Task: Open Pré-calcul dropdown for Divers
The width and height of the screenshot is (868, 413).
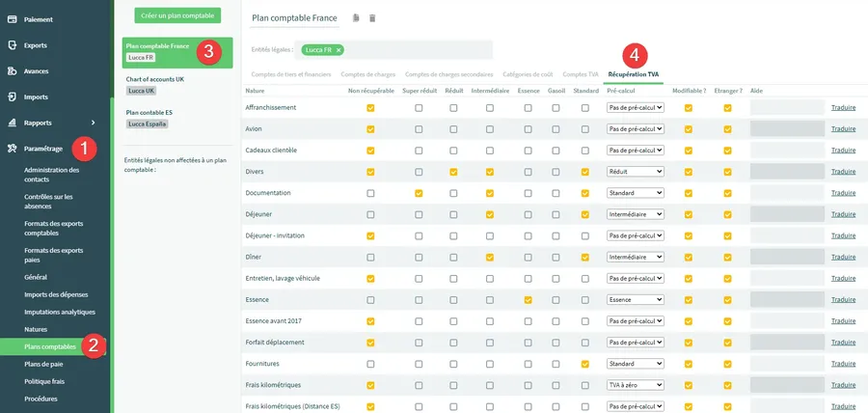Action: 636,172
